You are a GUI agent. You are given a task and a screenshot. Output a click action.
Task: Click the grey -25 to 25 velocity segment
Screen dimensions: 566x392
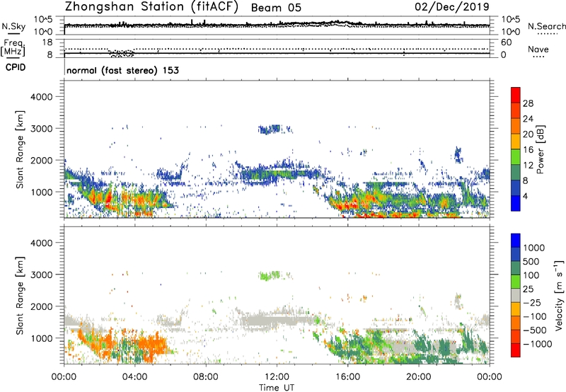click(x=516, y=295)
